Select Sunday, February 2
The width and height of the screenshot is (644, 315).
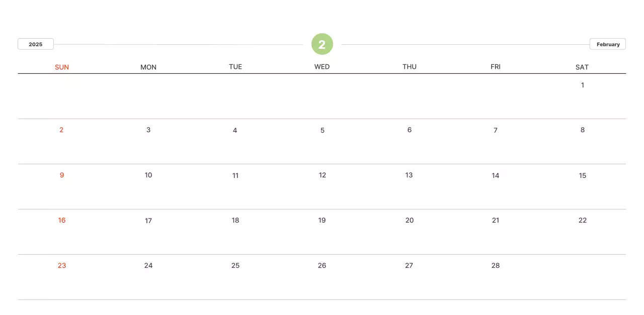pyautogui.click(x=61, y=130)
